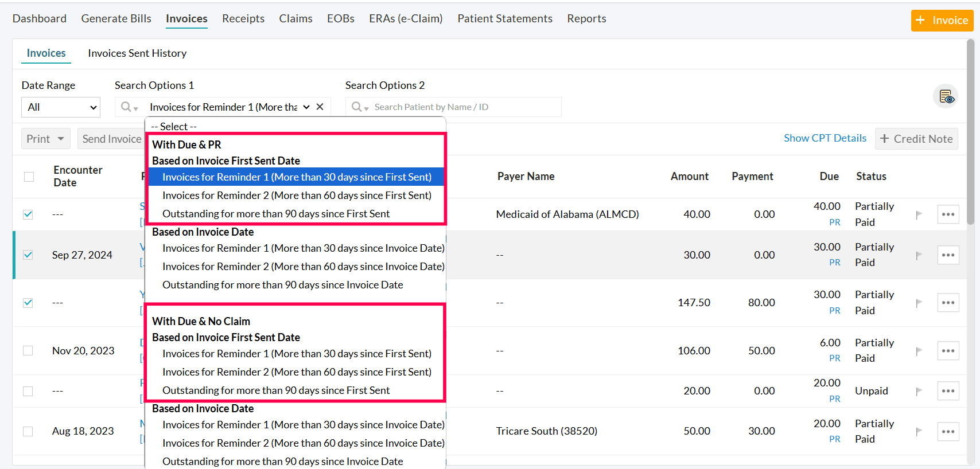Open the three-dot menu for Medicaid of Alabama row
Viewport: 980px width, 469px height.
pyautogui.click(x=948, y=214)
